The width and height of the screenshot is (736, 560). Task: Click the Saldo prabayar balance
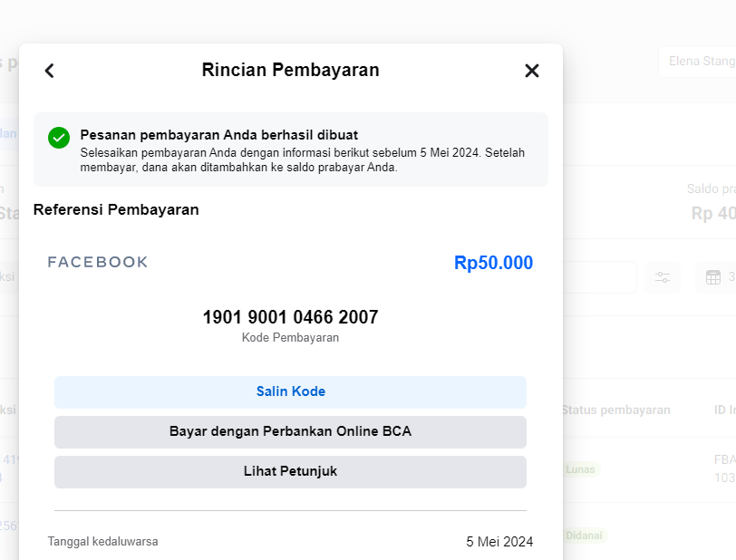point(712,213)
